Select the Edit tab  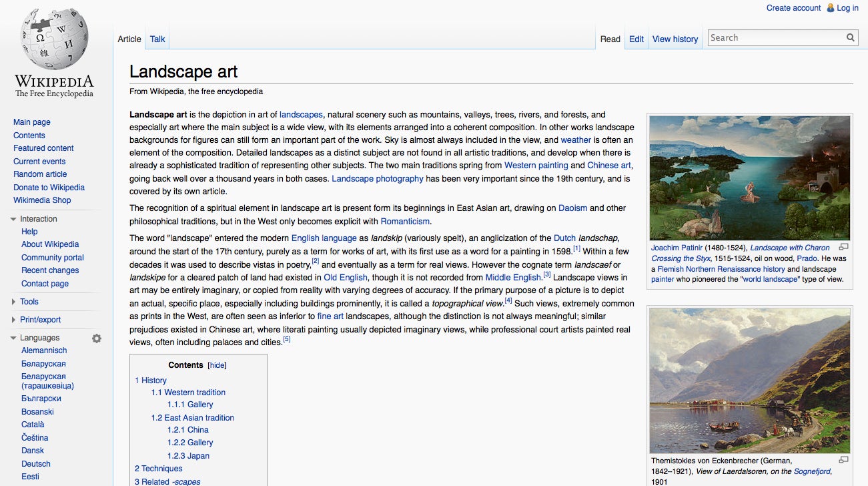[x=636, y=39]
